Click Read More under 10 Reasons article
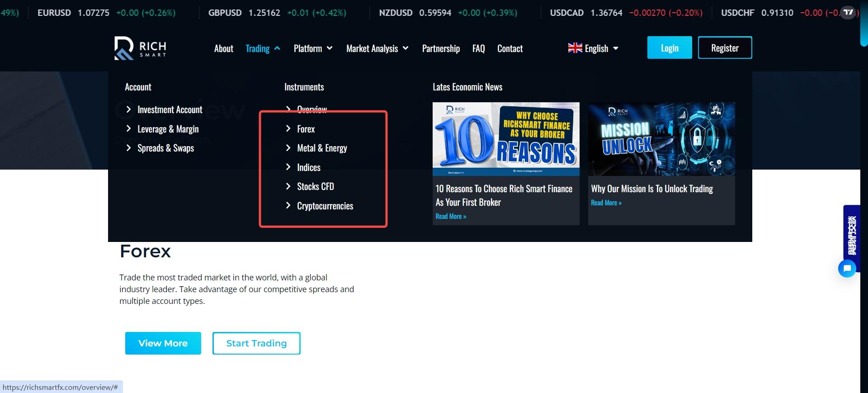868x393 pixels. pos(451,216)
